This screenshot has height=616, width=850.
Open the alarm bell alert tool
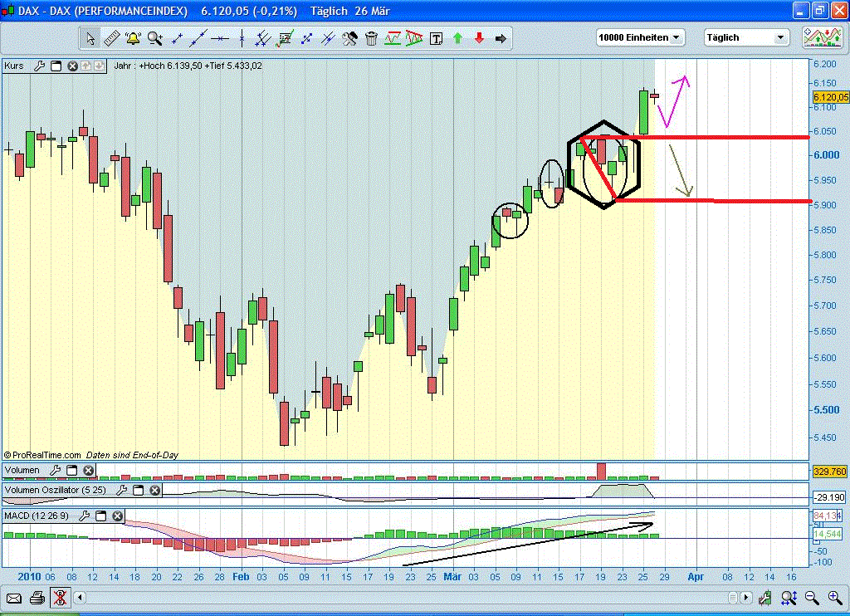point(133,38)
